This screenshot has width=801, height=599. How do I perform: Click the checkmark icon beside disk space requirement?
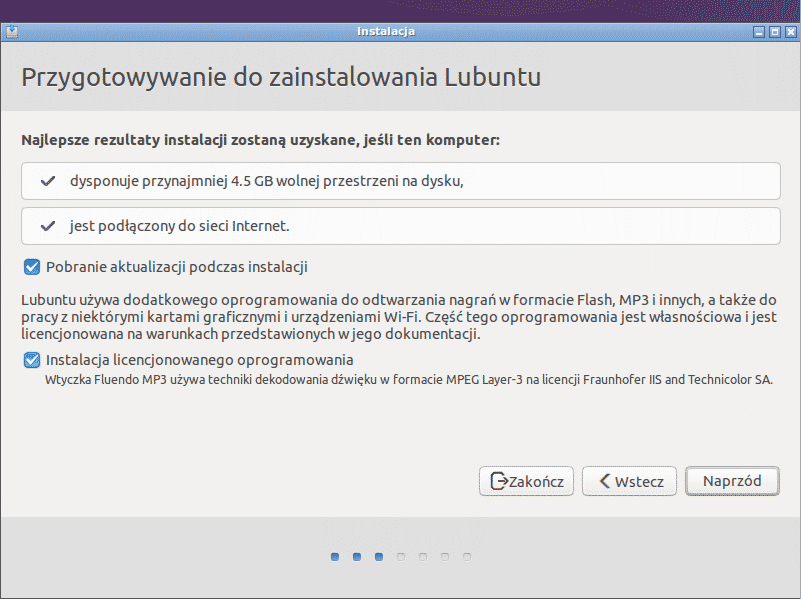(47, 181)
